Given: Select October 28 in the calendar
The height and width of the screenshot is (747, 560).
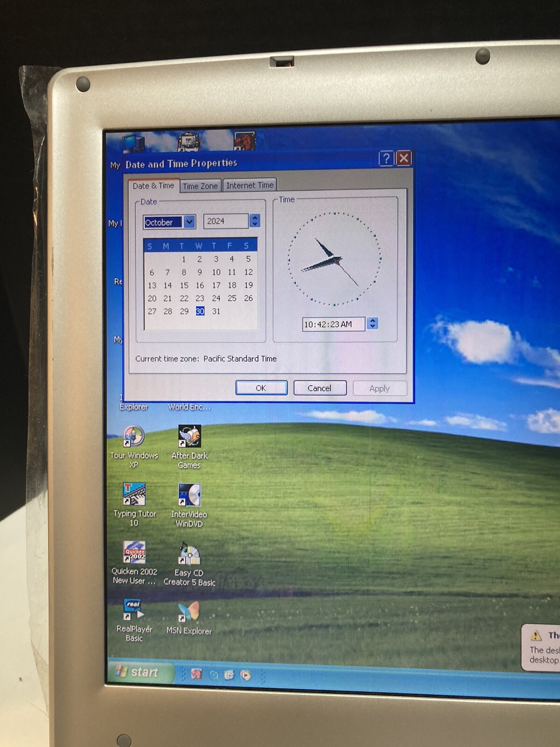Looking at the screenshot, I should tap(168, 311).
